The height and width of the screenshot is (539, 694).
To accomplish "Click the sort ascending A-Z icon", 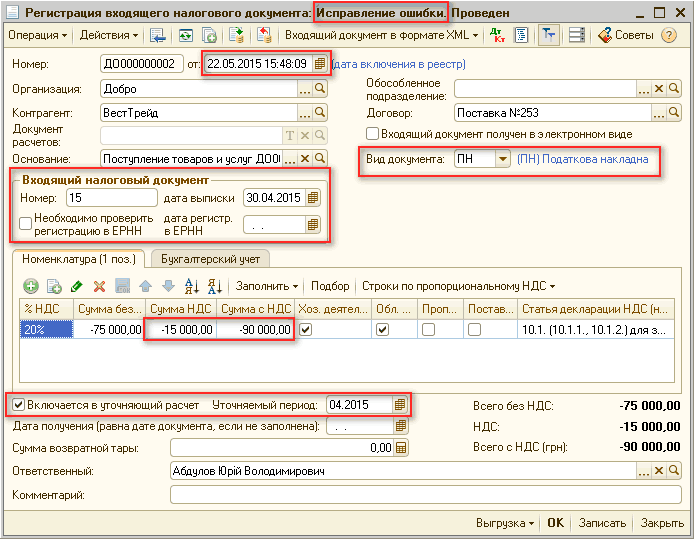I will click(x=190, y=286).
